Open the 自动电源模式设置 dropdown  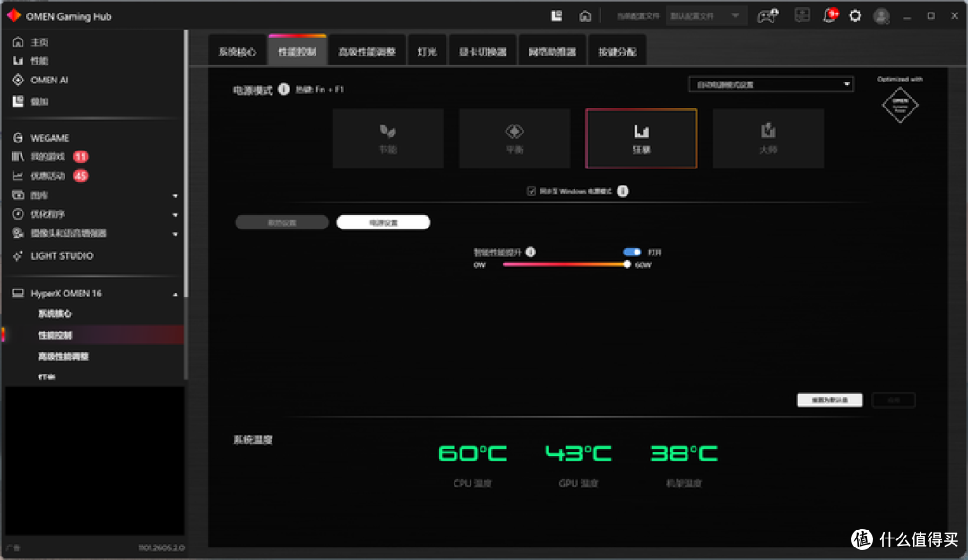pyautogui.click(x=771, y=84)
